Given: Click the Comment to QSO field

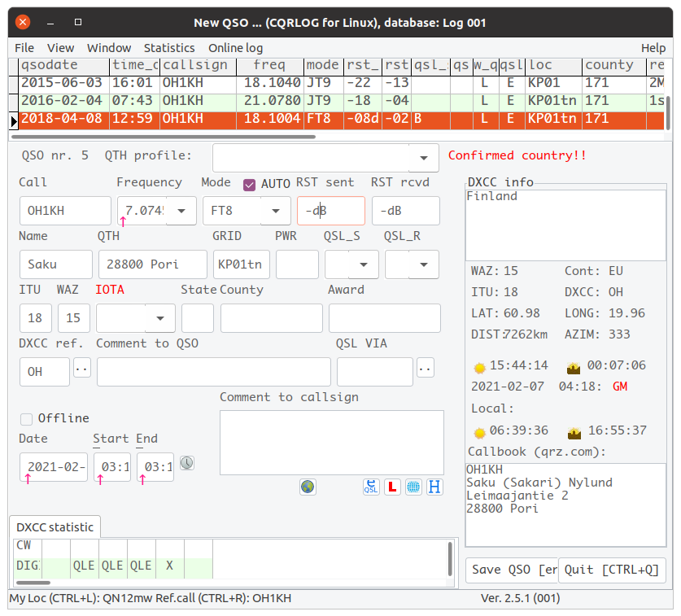Looking at the screenshot, I should (x=214, y=372).
